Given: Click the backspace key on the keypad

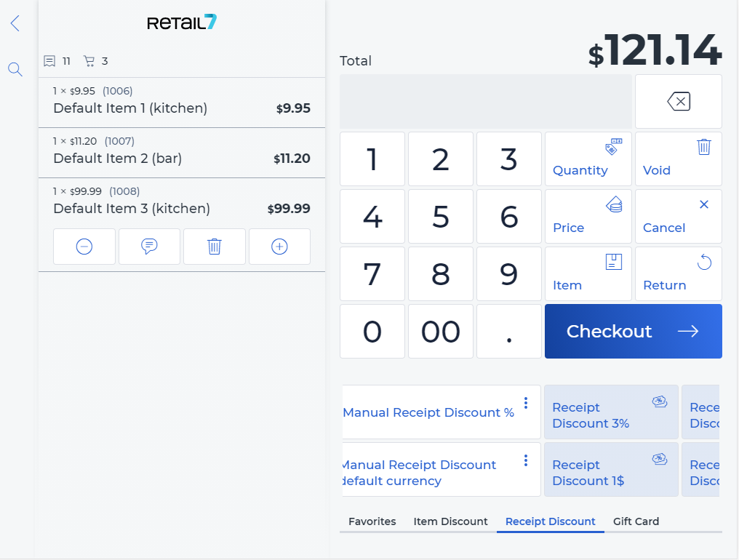Looking at the screenshot, I should click(x=678, y=101).
